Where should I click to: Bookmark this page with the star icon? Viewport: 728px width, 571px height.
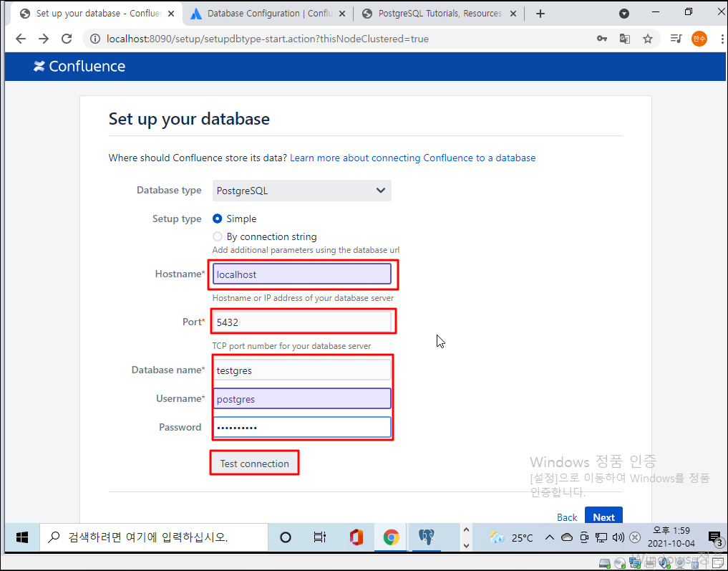coord(648,39)
